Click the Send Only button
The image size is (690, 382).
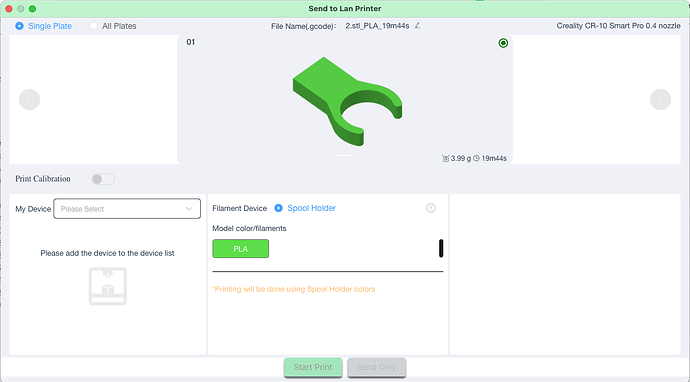(376, 367)
